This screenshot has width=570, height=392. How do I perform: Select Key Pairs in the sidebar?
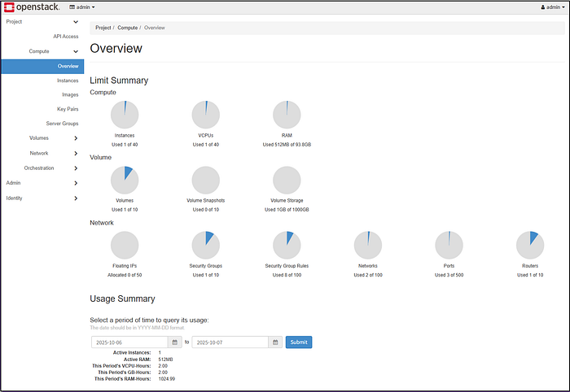tap(68, 109)
